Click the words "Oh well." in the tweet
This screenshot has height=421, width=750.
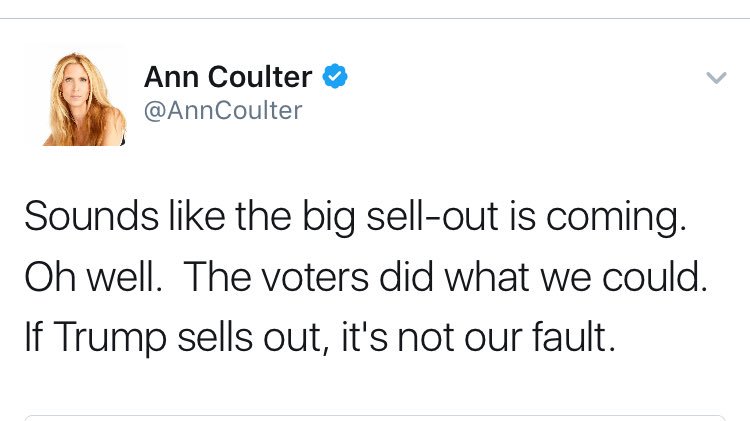93,278
